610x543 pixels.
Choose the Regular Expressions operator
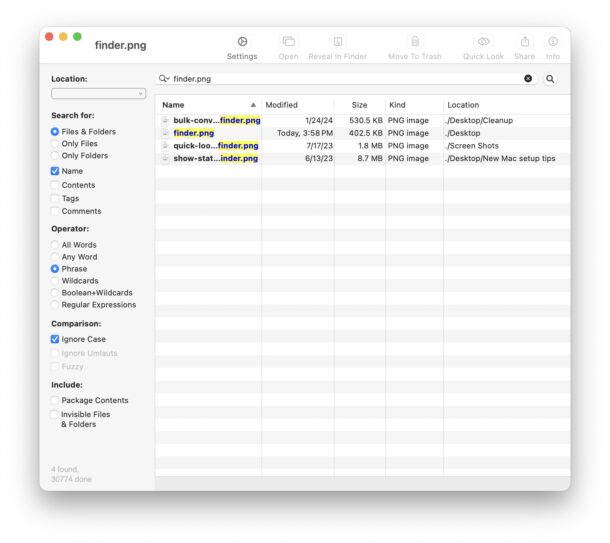[55, 305]
